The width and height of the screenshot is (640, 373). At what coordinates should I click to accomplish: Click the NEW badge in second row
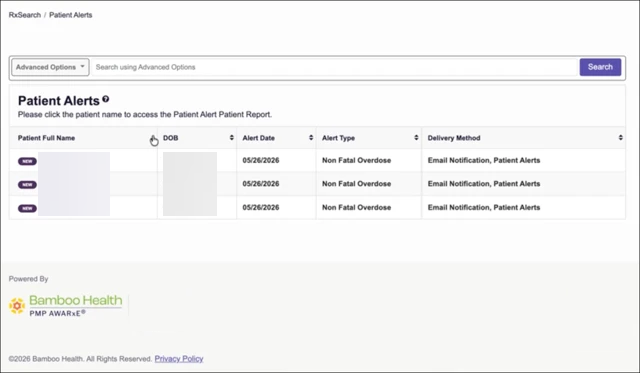tap(27, 185)
